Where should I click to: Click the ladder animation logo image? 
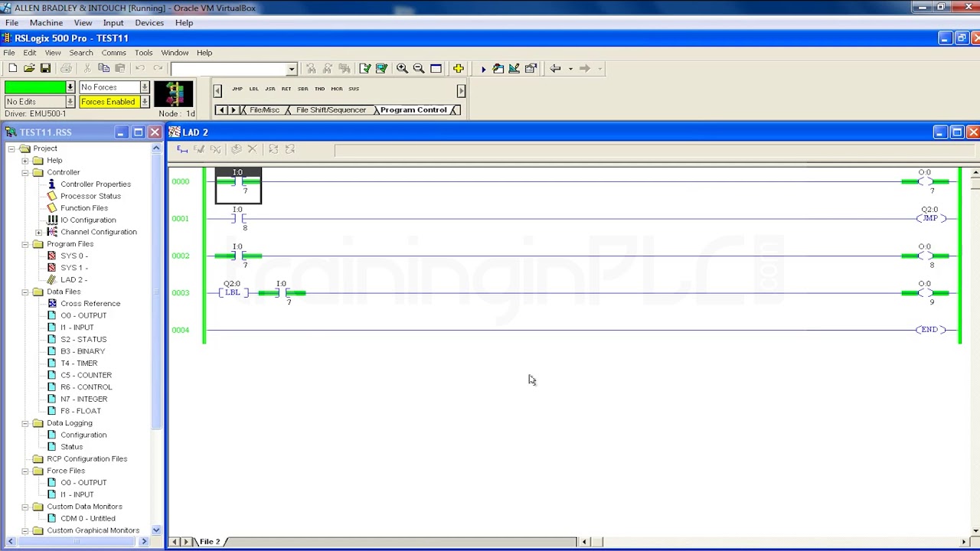(175, 94)
